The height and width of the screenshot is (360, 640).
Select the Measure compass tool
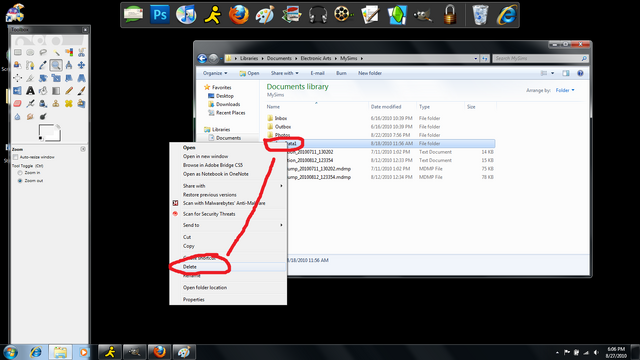point(69,65)
